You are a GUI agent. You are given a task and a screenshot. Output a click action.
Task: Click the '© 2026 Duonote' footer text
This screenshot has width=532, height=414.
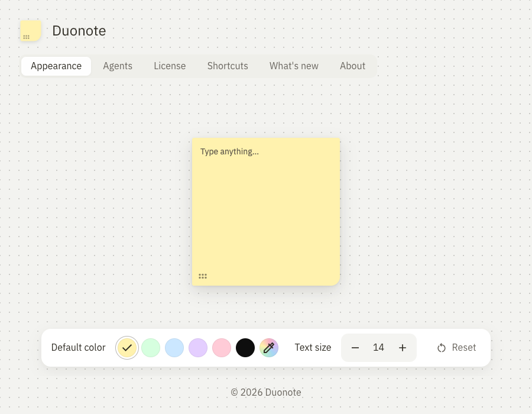(266, 392)
